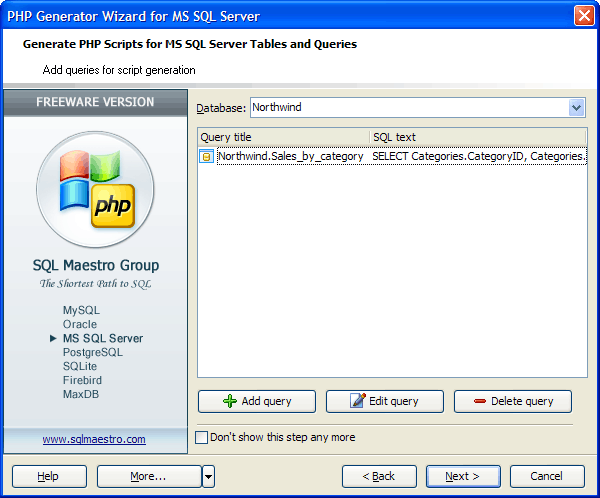Viewport: 600px width, 498px height.
Task: Proceed with the Next > button
Action: (x=463, y=477)
